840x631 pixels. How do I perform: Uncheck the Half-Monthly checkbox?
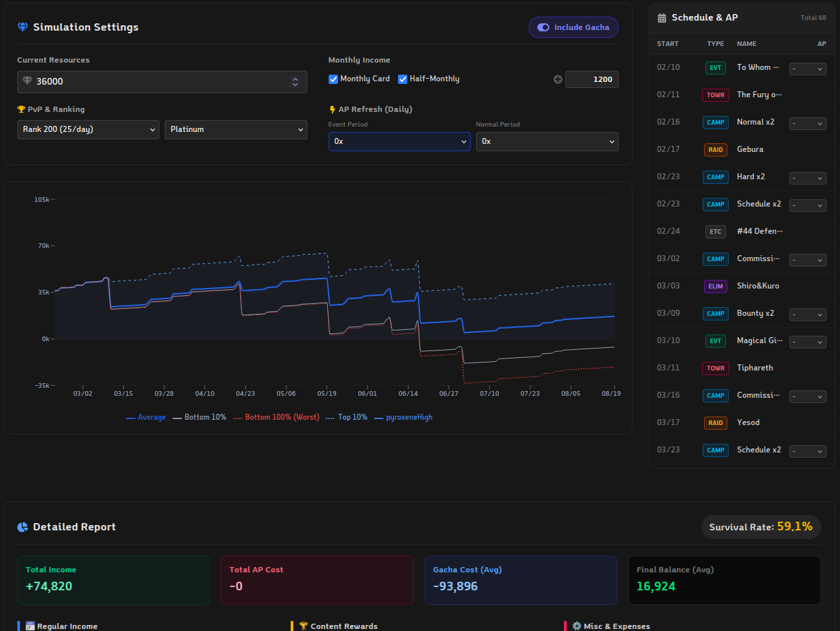[x=403, y=79]
